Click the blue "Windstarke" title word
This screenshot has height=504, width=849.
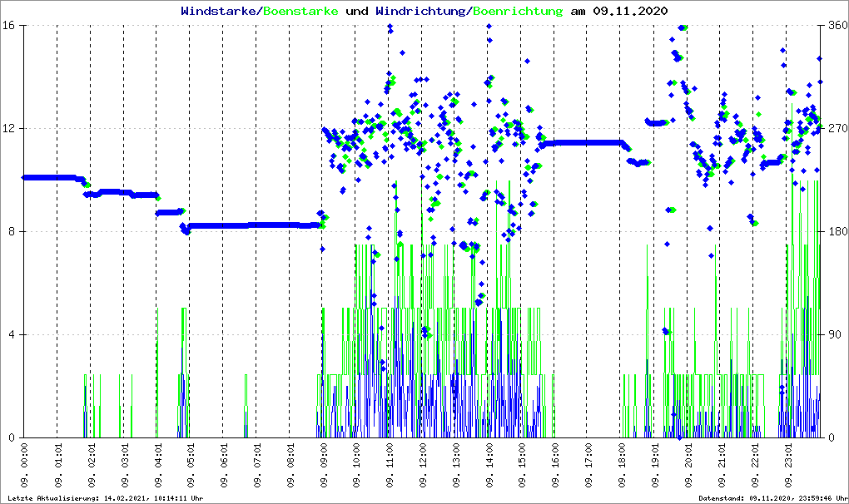[220, 12]
